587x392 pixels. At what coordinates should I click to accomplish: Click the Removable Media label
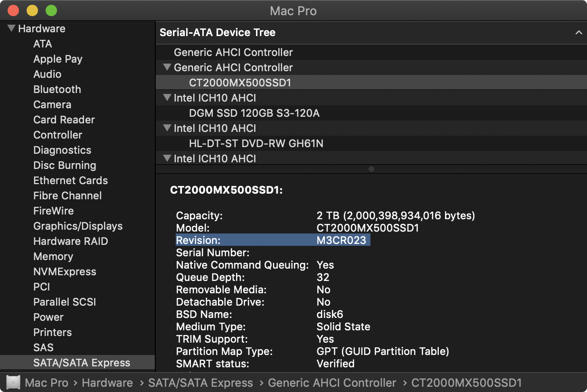(x=221, y=289)
